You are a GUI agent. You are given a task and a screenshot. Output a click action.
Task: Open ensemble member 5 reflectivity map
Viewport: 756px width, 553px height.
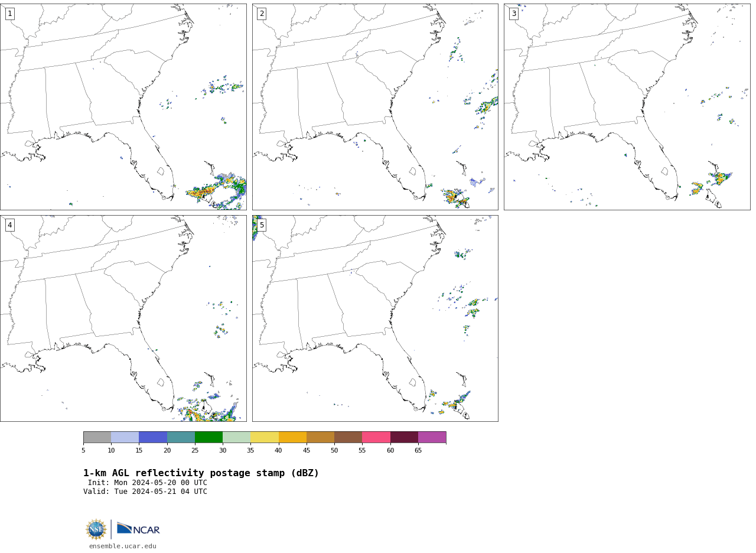click(375, 318)
